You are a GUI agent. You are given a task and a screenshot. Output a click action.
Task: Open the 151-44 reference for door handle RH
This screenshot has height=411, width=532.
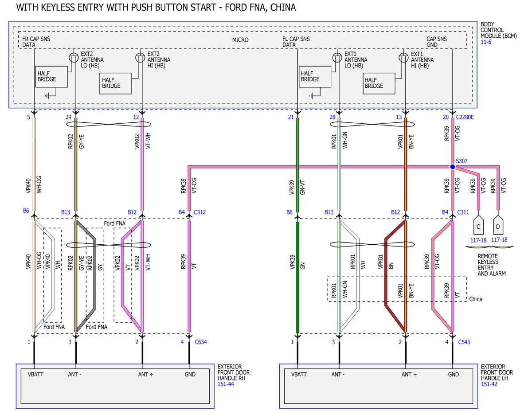[x=226, y=384]
